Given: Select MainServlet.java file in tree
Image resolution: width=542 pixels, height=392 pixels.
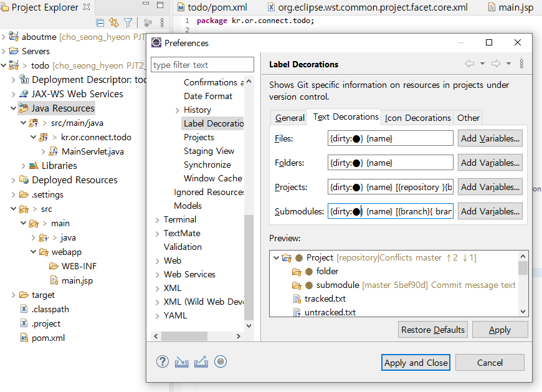Looking at the screenshot, I should pos(93,151).
